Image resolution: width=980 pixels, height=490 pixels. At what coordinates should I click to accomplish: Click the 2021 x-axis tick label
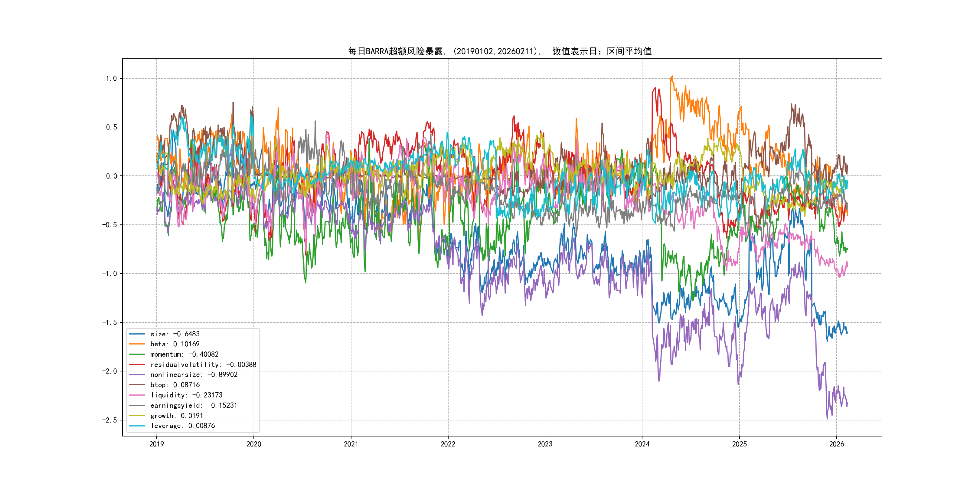351,444
